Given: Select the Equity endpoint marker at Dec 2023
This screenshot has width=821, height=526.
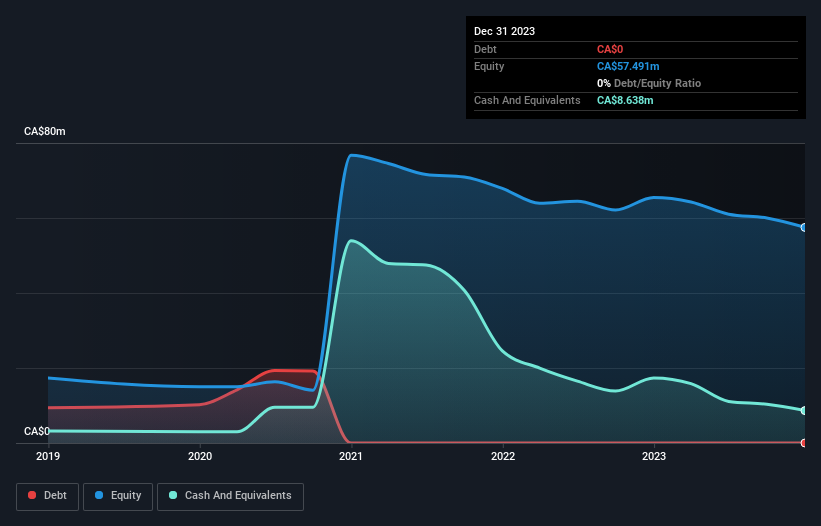Looking at the screenshot, I should click(804, 228).
